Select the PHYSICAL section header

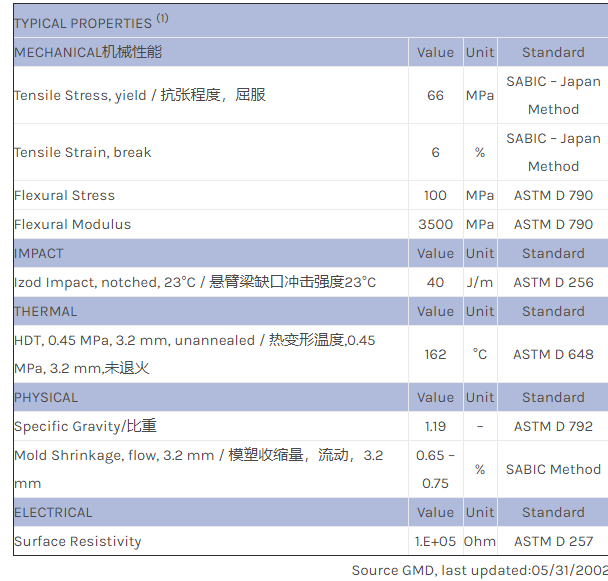click(x=46, y=397)
